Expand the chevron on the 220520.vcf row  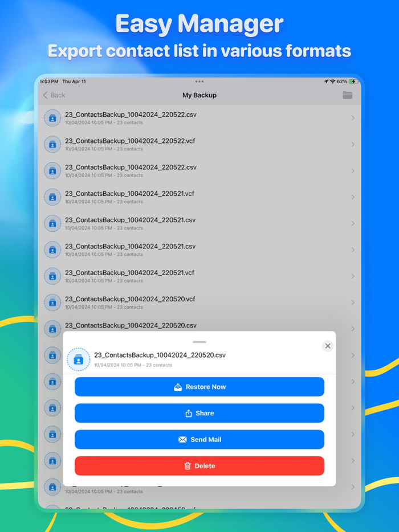(353, 302)
